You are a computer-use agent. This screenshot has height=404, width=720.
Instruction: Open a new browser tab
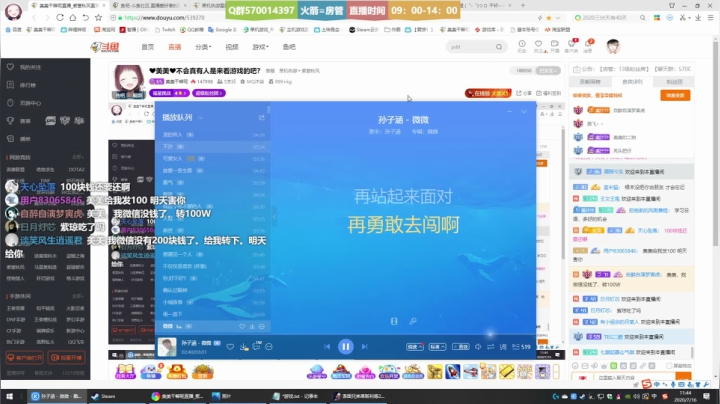(523, 6)
